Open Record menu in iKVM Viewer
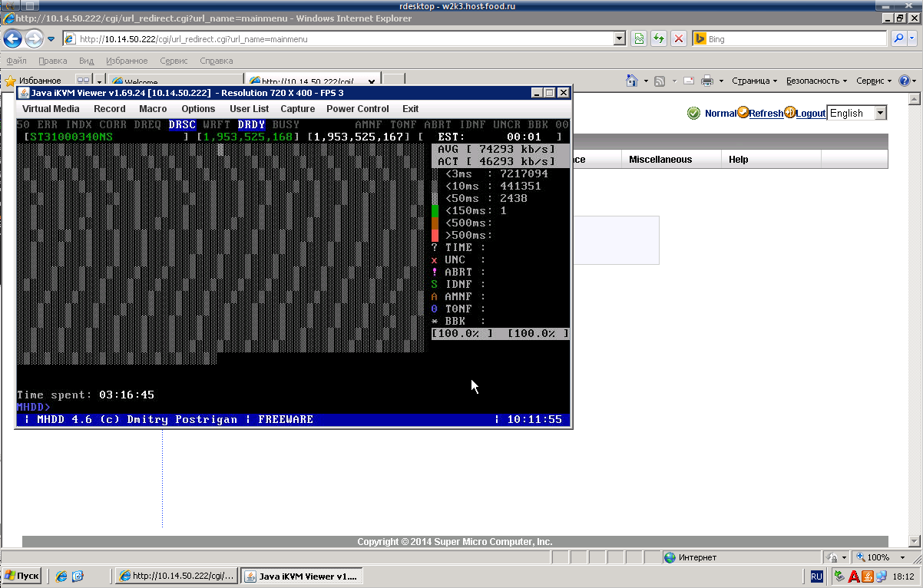 click(110, 109)
